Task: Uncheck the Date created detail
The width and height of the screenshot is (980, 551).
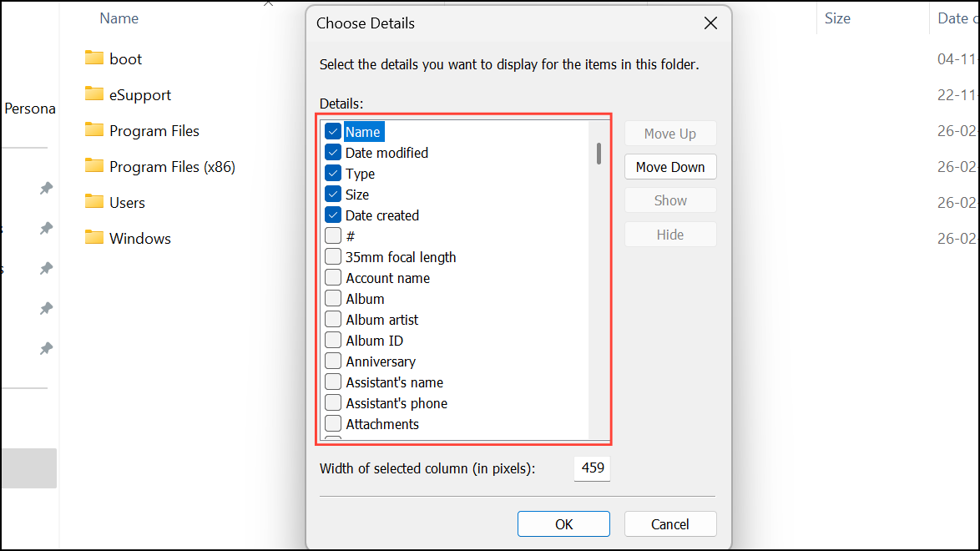Action: 333,215
